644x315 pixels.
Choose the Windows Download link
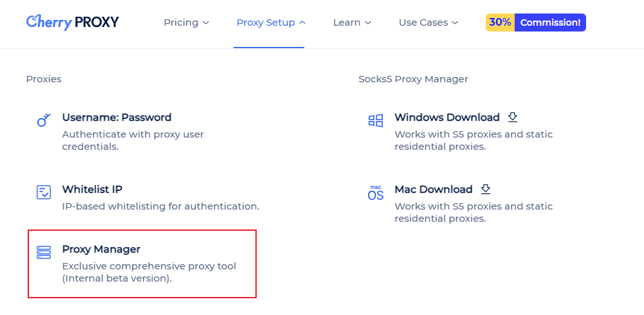click(x=446, y=118)
